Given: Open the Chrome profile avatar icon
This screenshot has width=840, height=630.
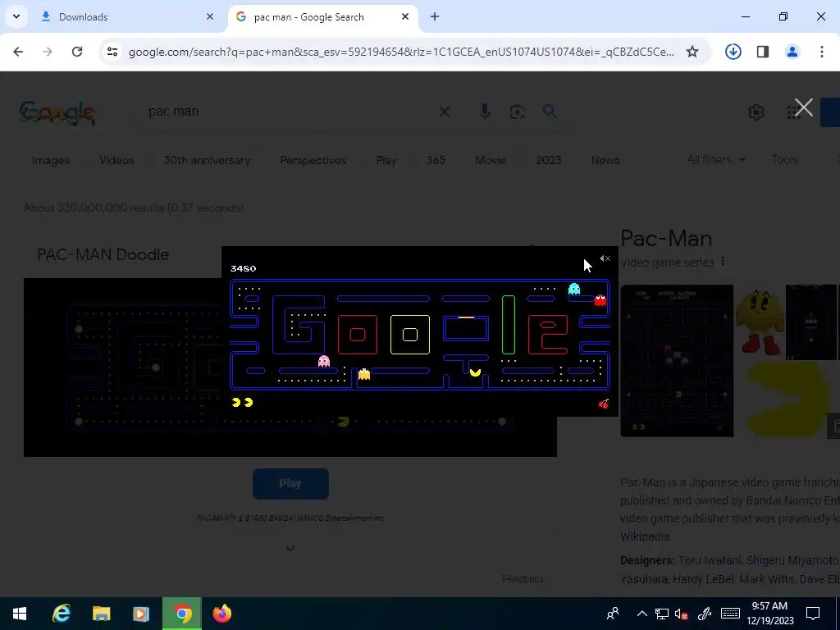Looking at the screenshot, I should click(792, 52).
